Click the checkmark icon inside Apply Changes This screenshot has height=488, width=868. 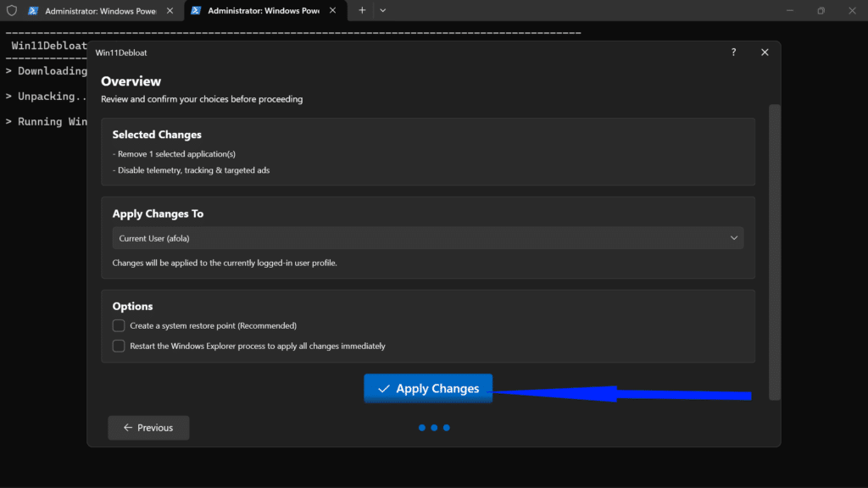385,388
